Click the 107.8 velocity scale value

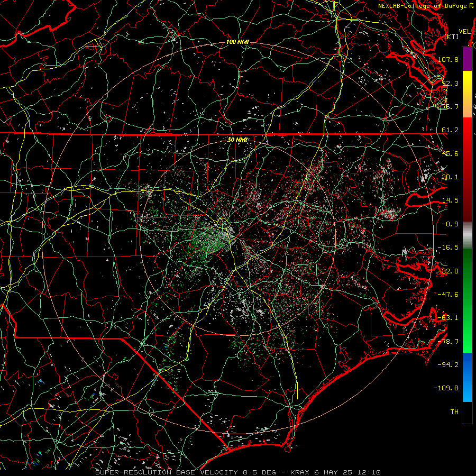[x=448, y=59]
